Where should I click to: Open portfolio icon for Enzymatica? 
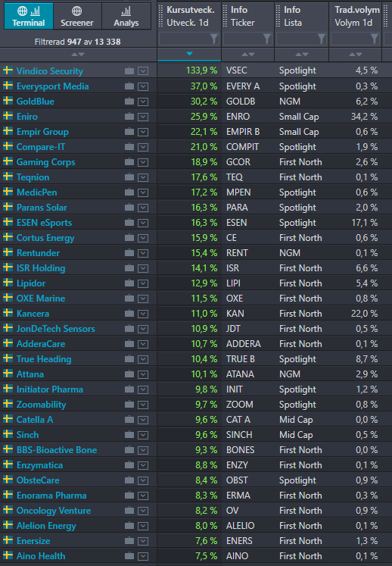click(x=129, y=465)
